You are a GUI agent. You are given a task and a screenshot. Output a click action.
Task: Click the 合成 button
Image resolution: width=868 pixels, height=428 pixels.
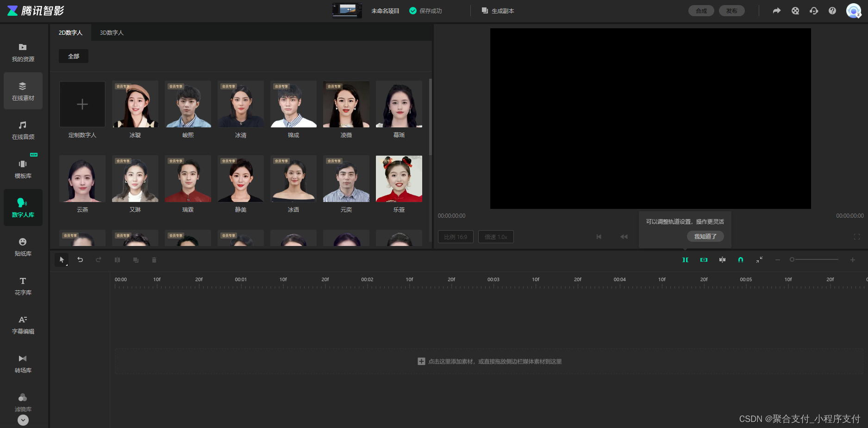coord(701,11)
